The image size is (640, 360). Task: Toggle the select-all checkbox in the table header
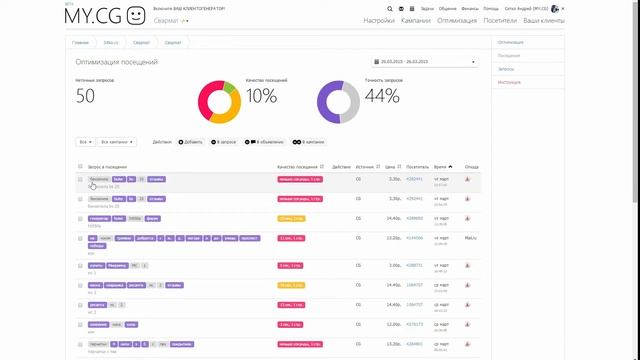pos(80,166)
